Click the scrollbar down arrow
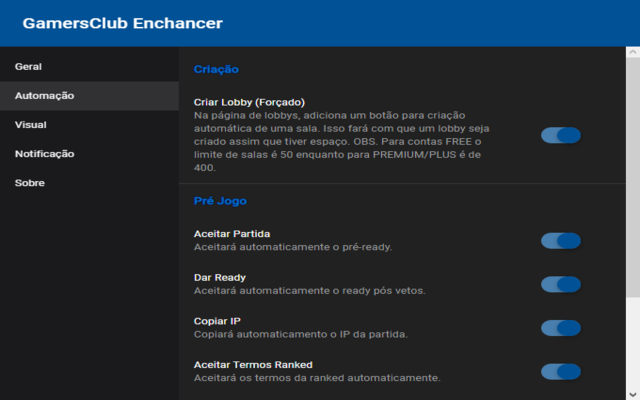Screen dimensions: 640x400 (x=633, y=394)
